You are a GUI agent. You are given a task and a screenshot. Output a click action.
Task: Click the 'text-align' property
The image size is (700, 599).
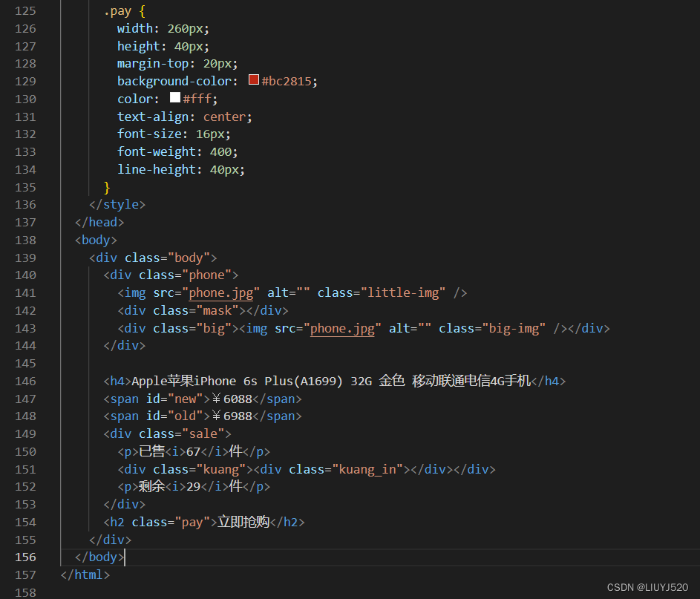(x=153, y=117)
